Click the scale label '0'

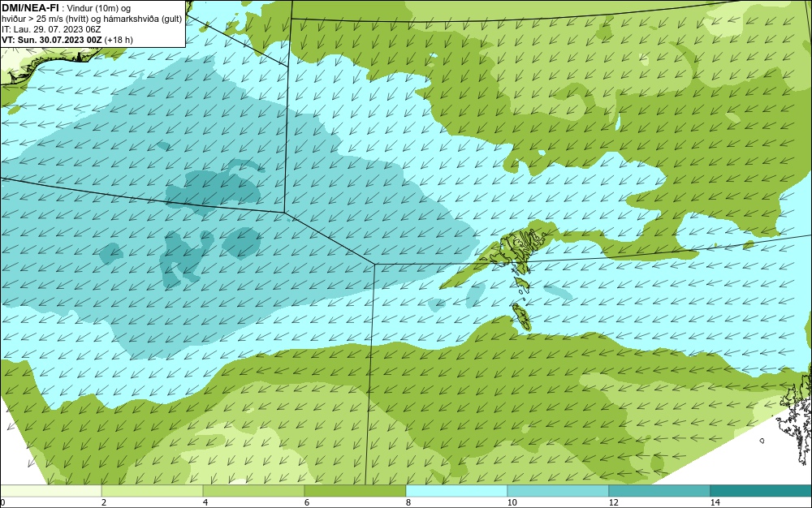tap(2, 503)
